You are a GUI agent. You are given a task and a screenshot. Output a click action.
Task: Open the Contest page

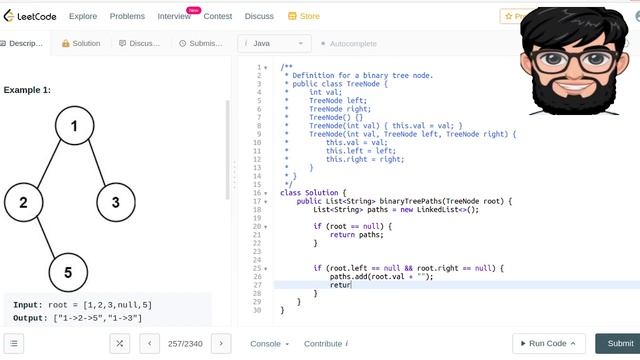click(x=218, y=16)
